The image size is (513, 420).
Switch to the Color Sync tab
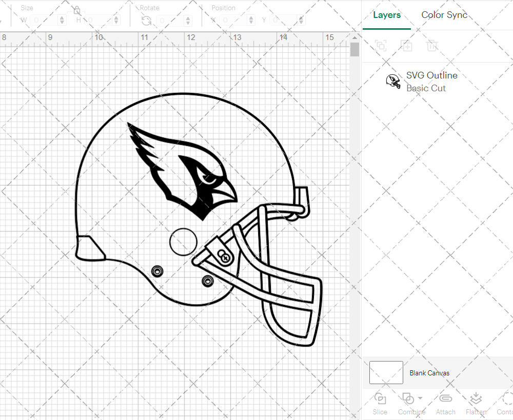point(444,15)
